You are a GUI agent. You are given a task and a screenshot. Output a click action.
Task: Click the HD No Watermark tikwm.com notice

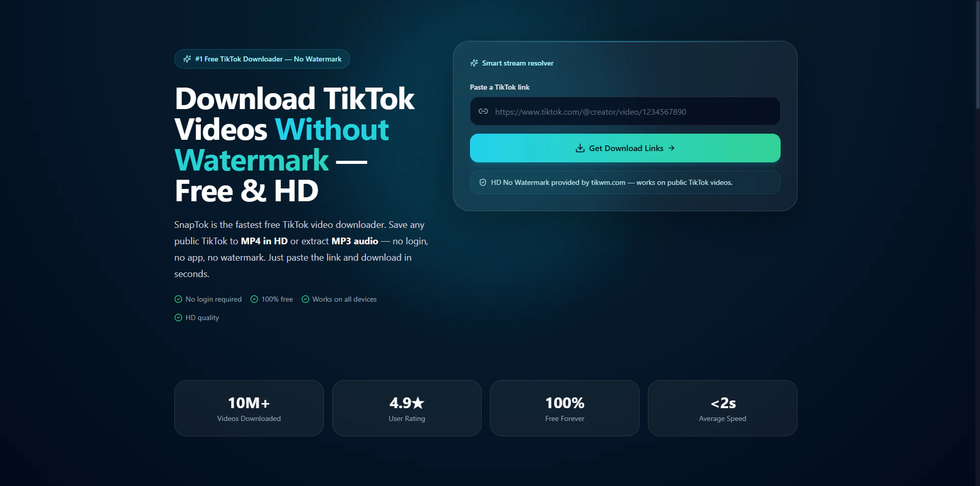pos(625,182)
